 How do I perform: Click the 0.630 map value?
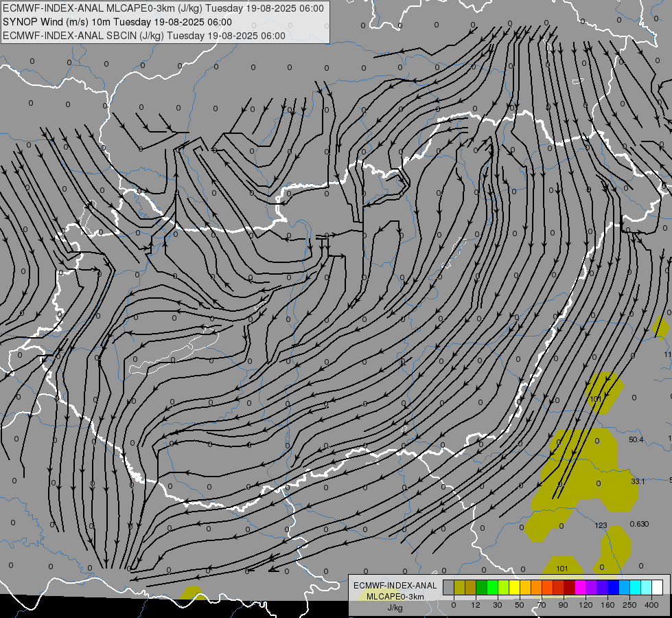[x=640, y=524]
